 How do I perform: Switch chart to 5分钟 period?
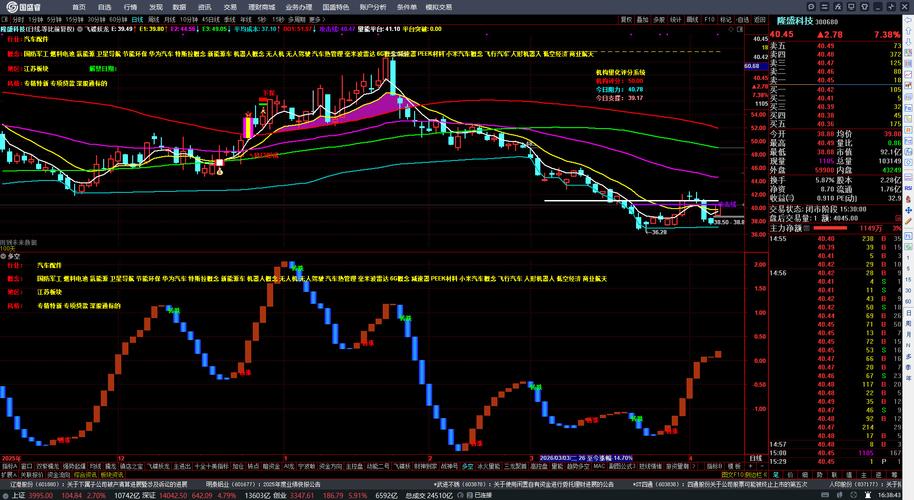(x=54, y=19)
